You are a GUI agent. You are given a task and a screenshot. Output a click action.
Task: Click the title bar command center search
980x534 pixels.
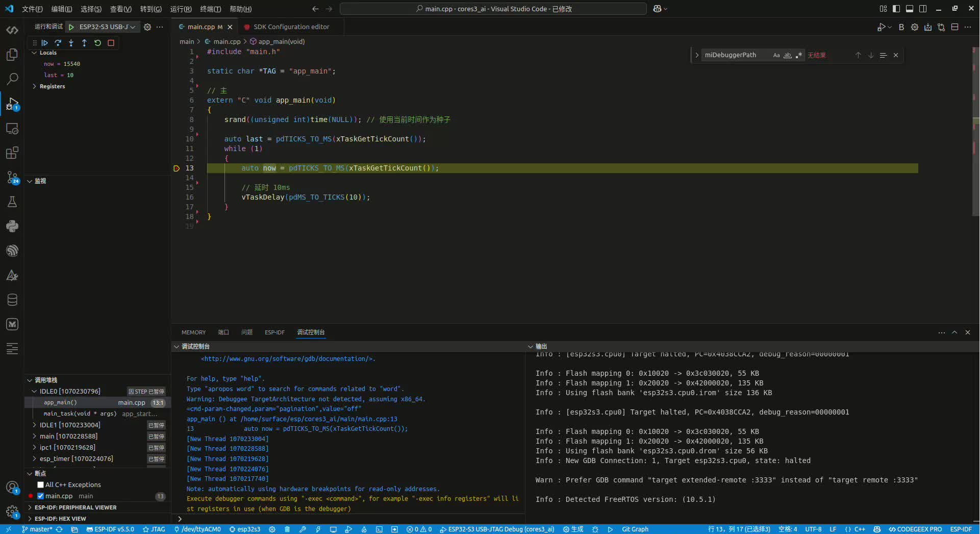coord(493,9)
